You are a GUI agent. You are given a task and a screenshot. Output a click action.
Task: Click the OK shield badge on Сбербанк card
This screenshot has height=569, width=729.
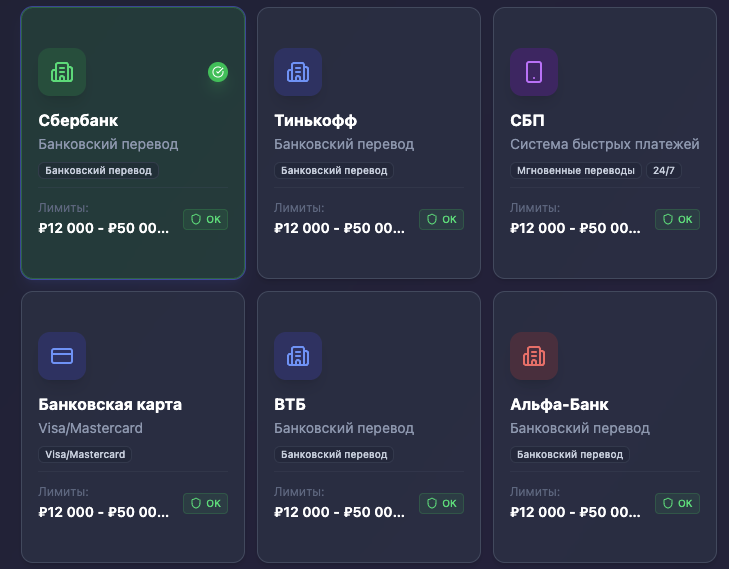[x=205, y=219]
